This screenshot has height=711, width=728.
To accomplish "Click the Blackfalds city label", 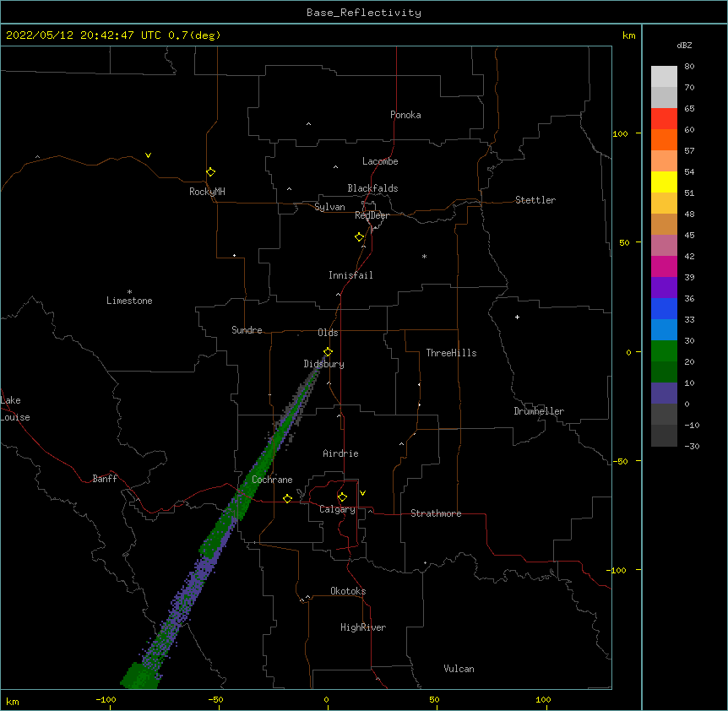I will point(372,188).
